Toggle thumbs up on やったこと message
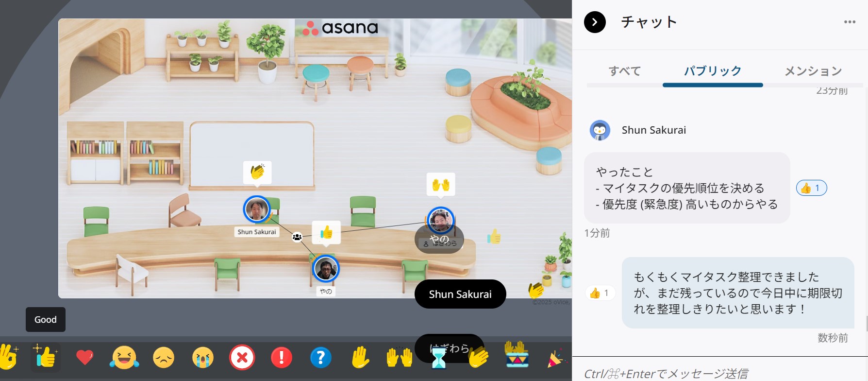Screen dimensions: 868x381 click(x=811, y=188)
